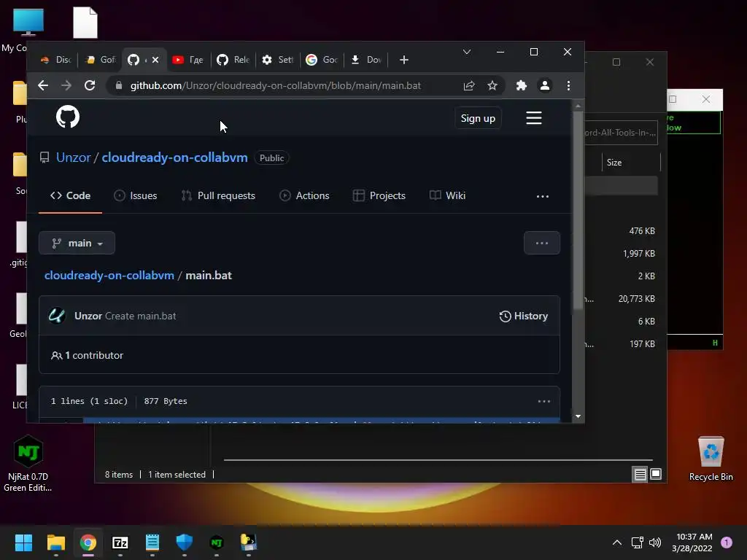Click Unzor's avatar in commit row
This screenshot has width=747, height=560.
tap(57, 316)
